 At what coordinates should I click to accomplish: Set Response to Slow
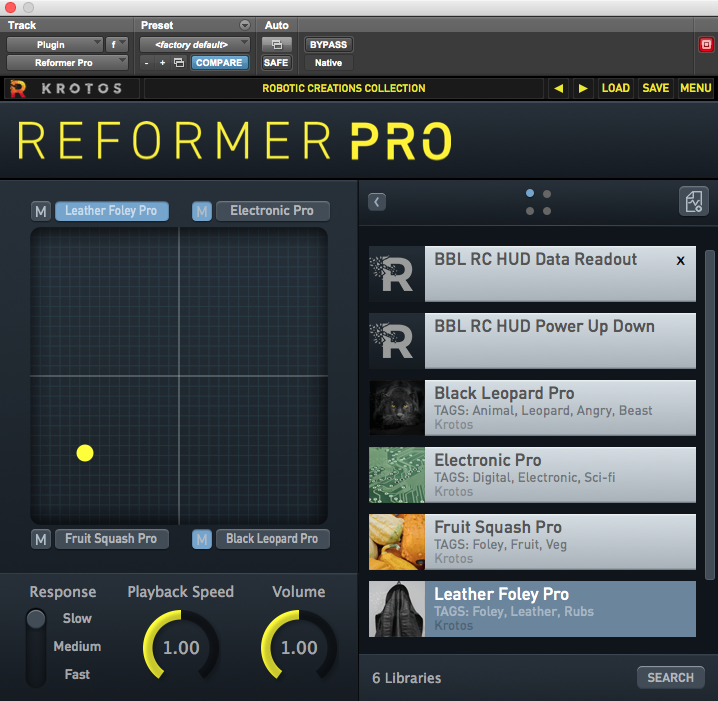pyautogui.click(x=77, y=618)
